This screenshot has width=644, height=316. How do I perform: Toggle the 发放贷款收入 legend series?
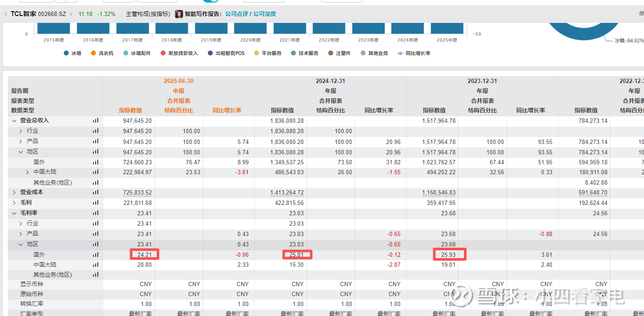179,53
